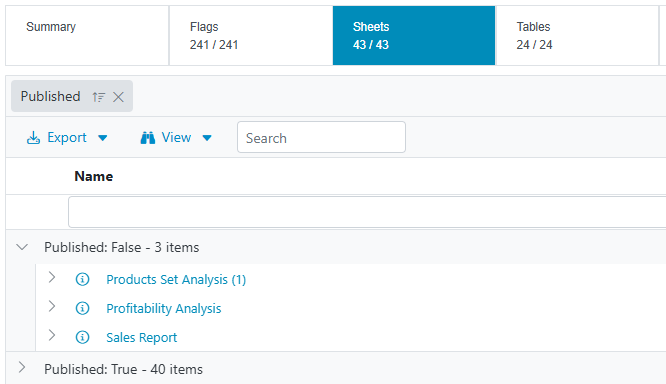Show info for Products Set Analysis (1)
Image resolution: width=666 pixels, height=384 pixels.
click(x=82, y=279)
